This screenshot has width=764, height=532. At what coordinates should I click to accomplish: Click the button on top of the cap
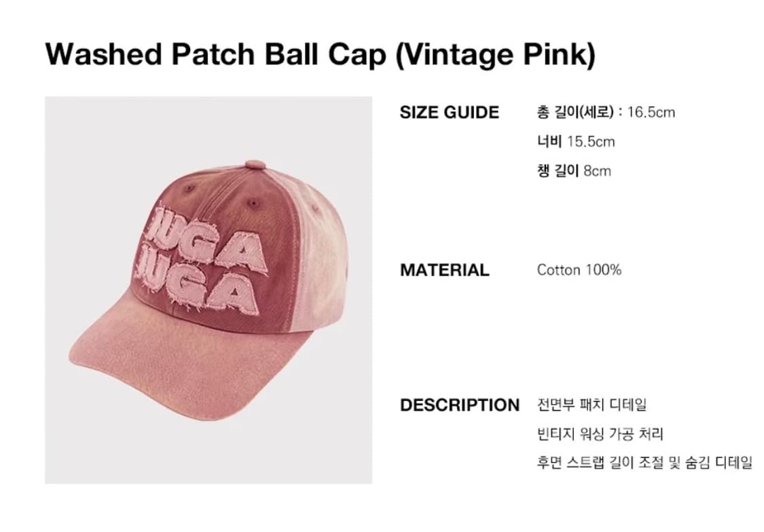[254, 165]
